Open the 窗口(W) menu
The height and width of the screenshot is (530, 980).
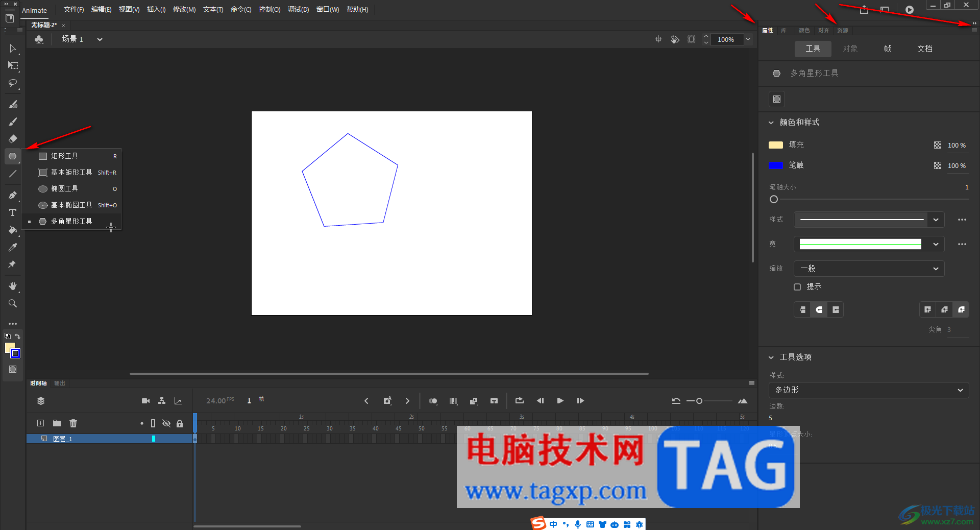coord(328,10)
